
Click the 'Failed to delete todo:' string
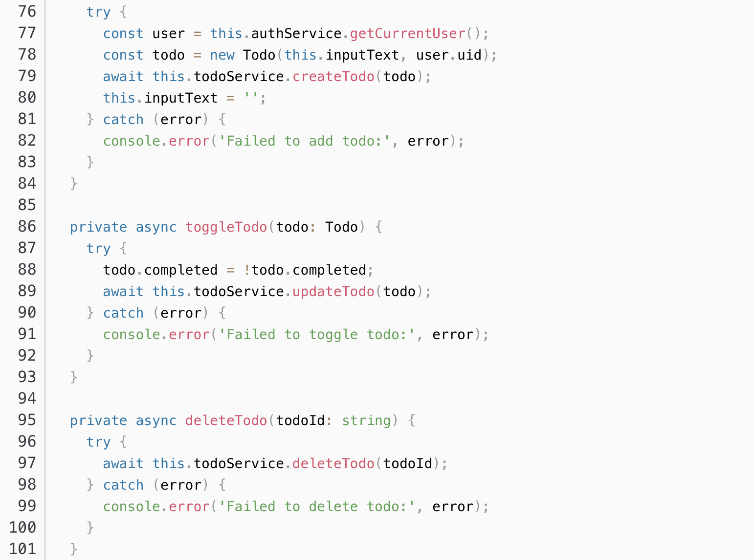coord(317,506)
